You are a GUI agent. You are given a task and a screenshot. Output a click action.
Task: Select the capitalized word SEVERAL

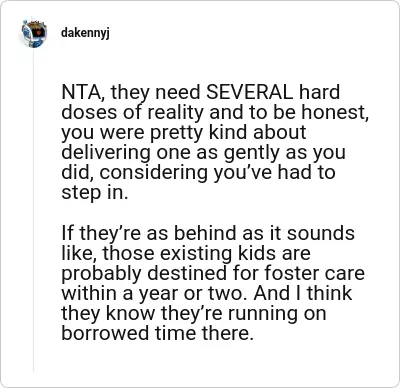tap(249, 92)
